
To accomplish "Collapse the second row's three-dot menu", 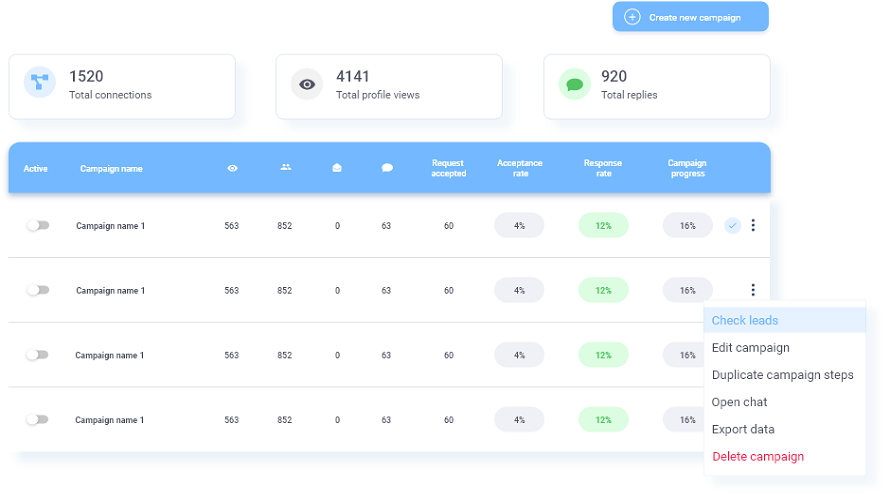I will pyautogui.click(x=753, y=290).
